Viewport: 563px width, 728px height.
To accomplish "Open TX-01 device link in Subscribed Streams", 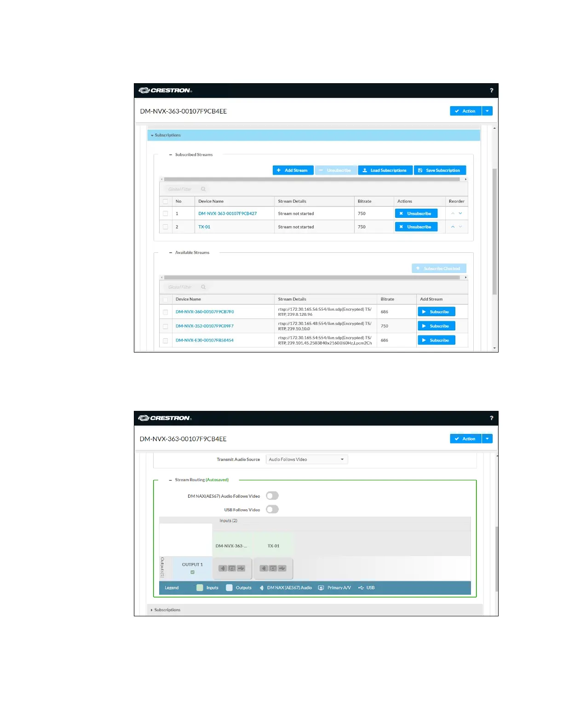I will pos(204,227).
